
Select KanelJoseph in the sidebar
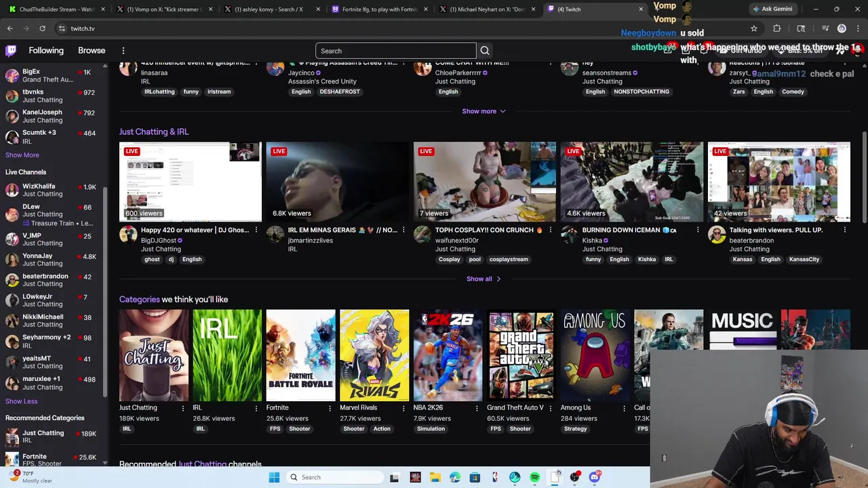pyautogui.click(x=51, y=116)
